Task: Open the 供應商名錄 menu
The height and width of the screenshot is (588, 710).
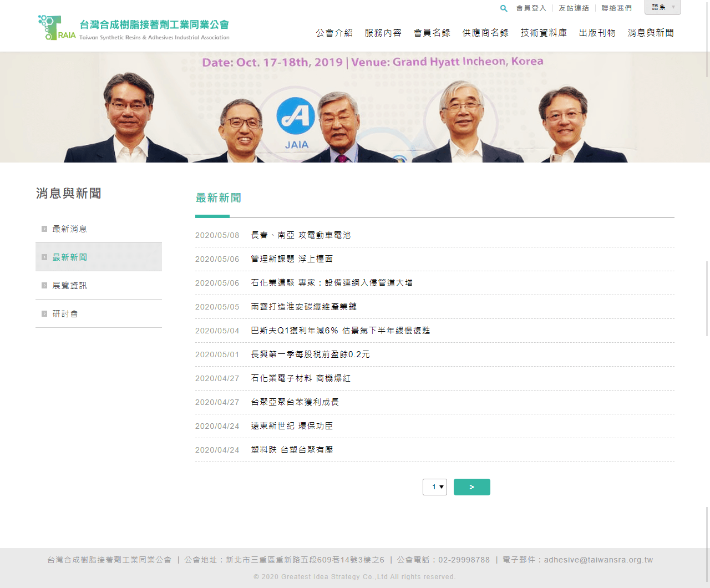Action: tap(485, 33)
